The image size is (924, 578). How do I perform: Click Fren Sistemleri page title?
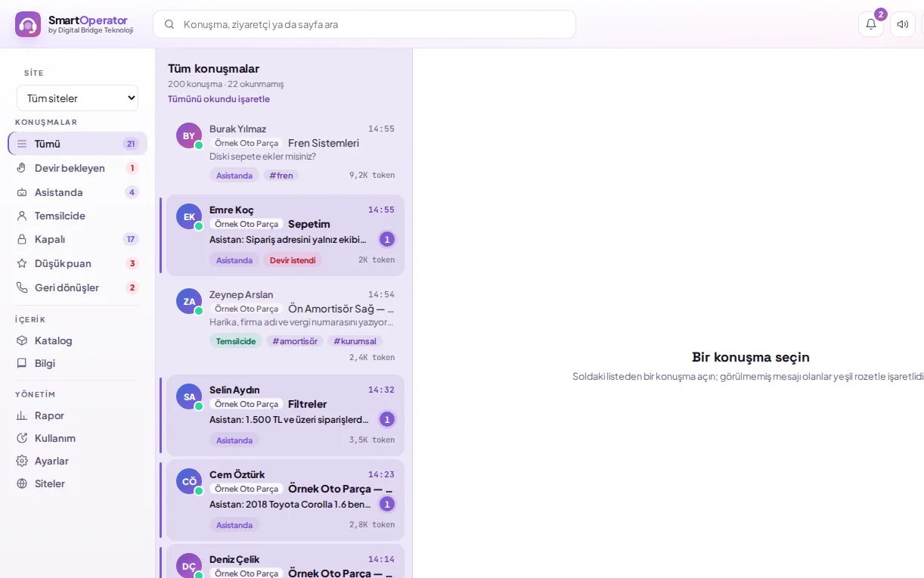324,143
